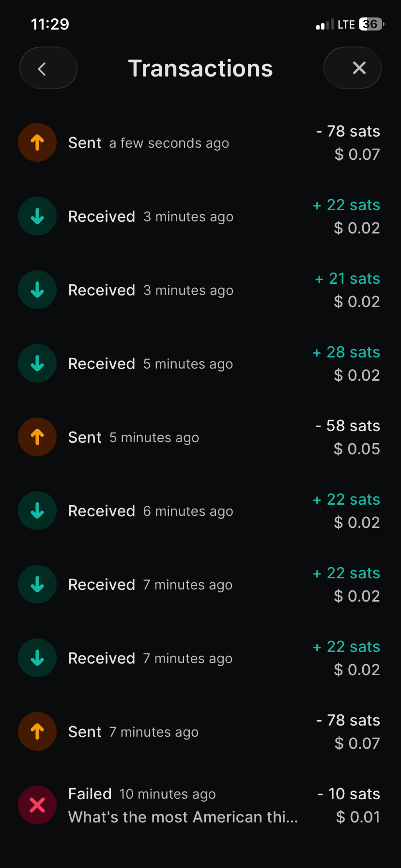Tap the green arrow of 28 sats received
The image size is (401, 868).
(37, 364)
